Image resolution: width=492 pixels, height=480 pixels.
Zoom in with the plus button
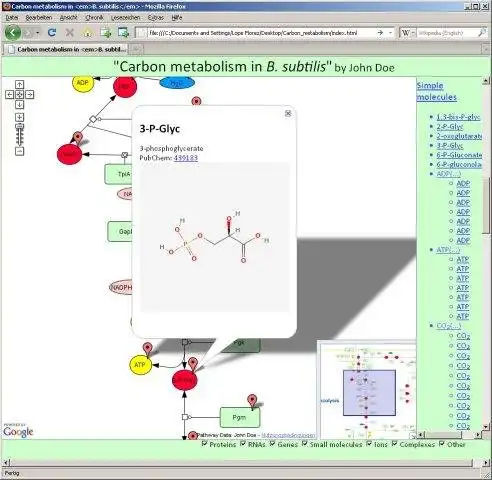[19, 117]
